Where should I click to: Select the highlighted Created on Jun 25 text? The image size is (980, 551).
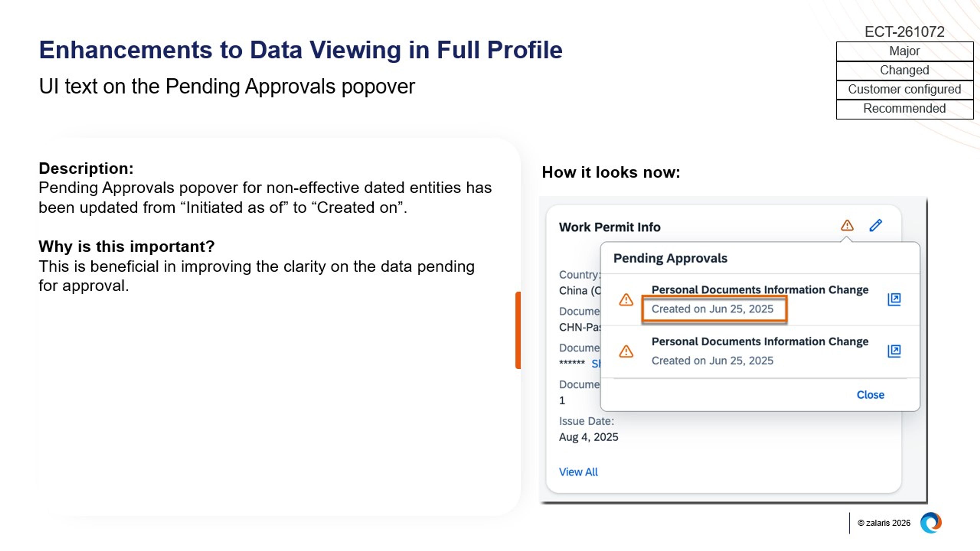[x=714, y=309]
